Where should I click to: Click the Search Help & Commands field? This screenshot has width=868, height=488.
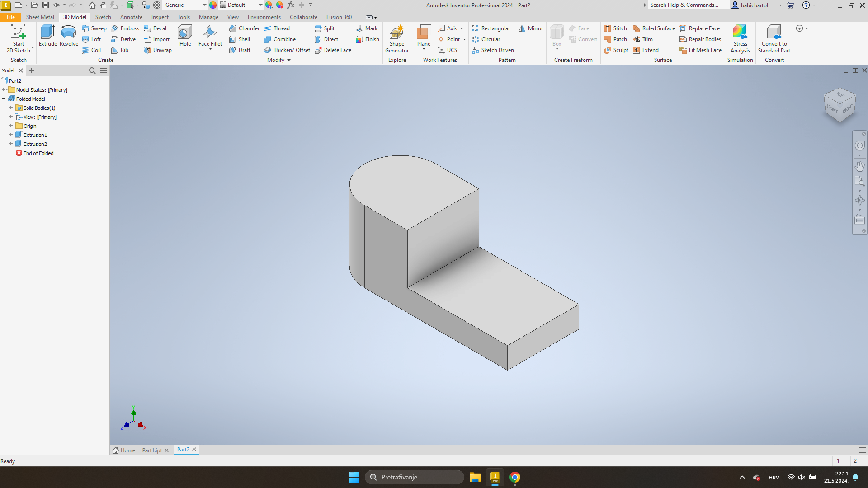click(687, 5)
